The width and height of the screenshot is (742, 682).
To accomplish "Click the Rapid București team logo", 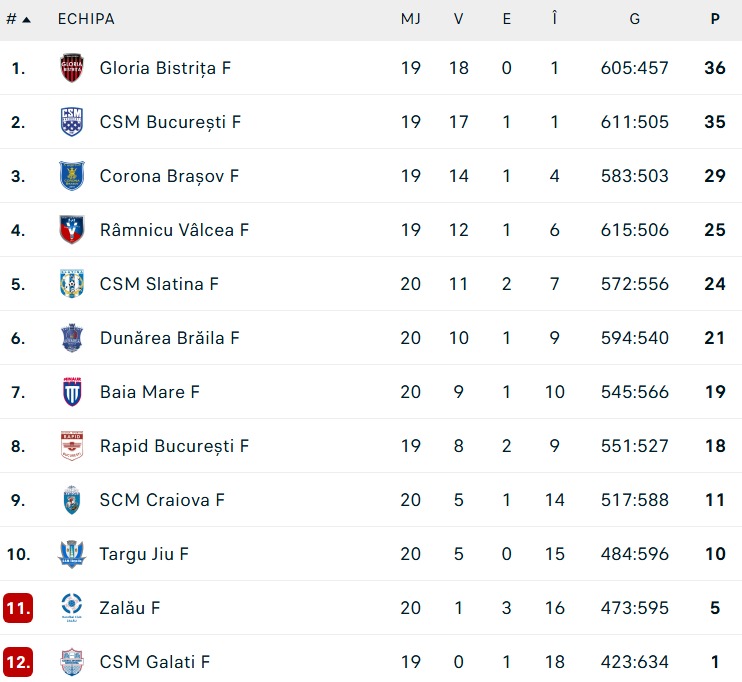I will click(x=72, y=446).
